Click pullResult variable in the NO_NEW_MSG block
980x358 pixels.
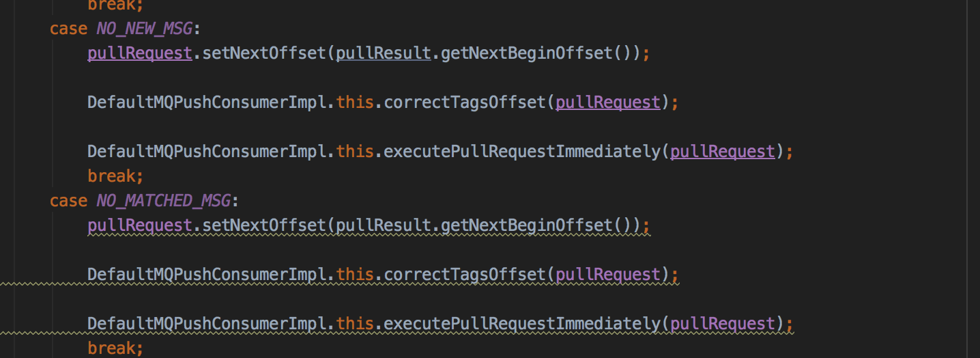(x=384, y=53)
